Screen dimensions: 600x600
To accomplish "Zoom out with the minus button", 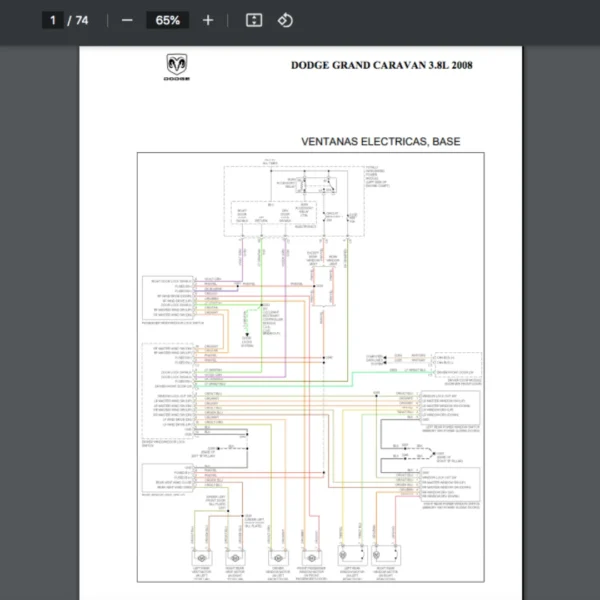I will [x=126, y=20].
